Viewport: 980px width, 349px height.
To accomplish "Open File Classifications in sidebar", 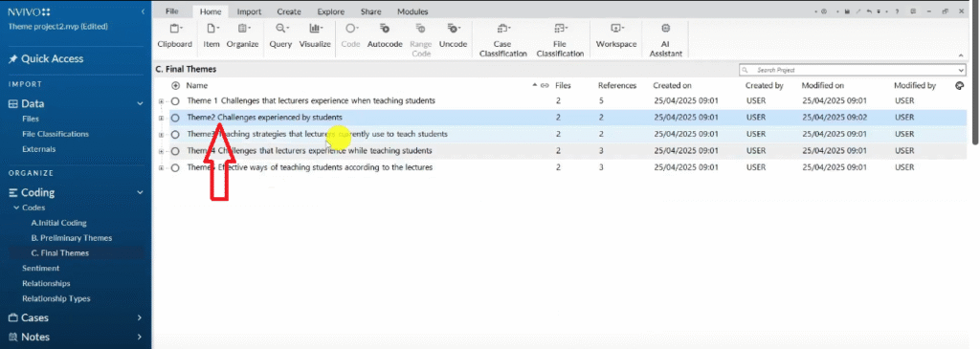I will (56, 134).
